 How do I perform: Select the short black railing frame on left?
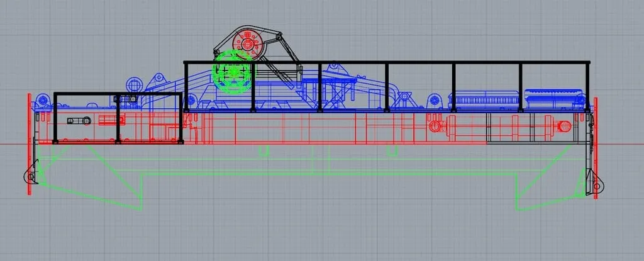[88, 94]
